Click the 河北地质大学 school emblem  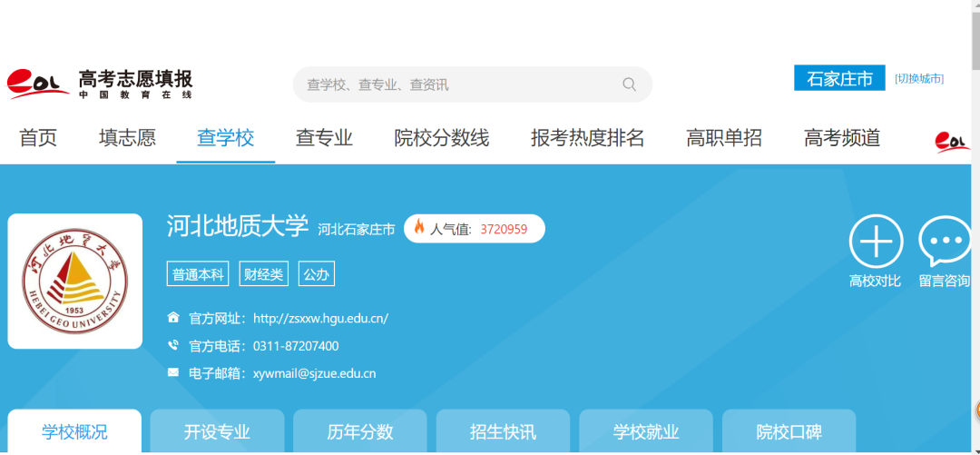75,281
